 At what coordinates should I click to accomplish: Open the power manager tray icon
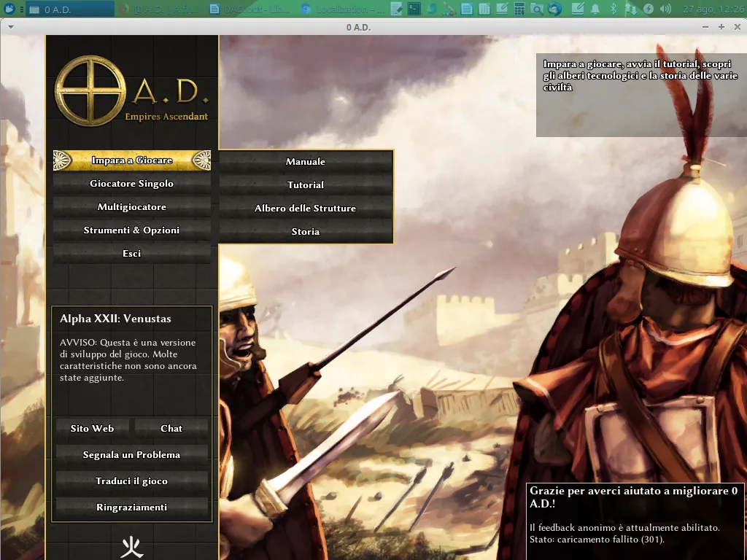649,9
